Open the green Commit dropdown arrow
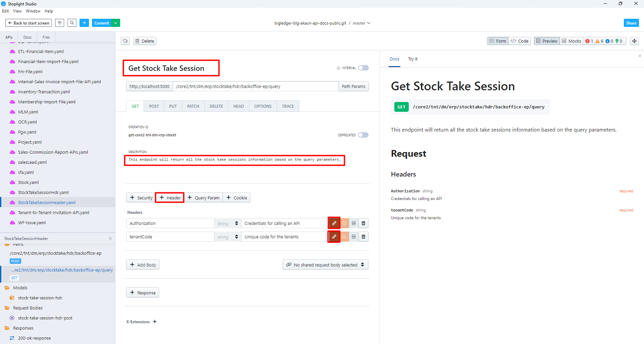The height and width of the screenshot is (344, 644). pos(116,23)
